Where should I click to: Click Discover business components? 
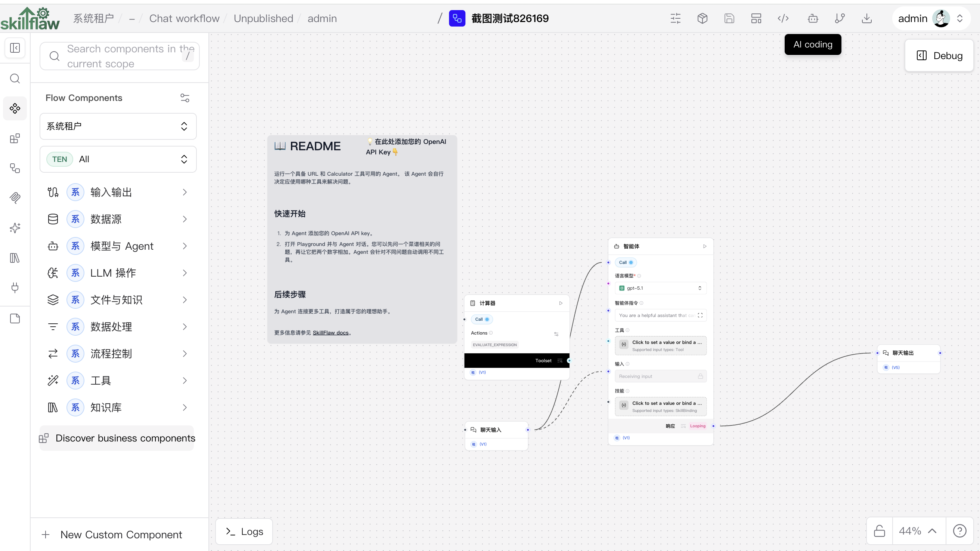tap(117, 438)
